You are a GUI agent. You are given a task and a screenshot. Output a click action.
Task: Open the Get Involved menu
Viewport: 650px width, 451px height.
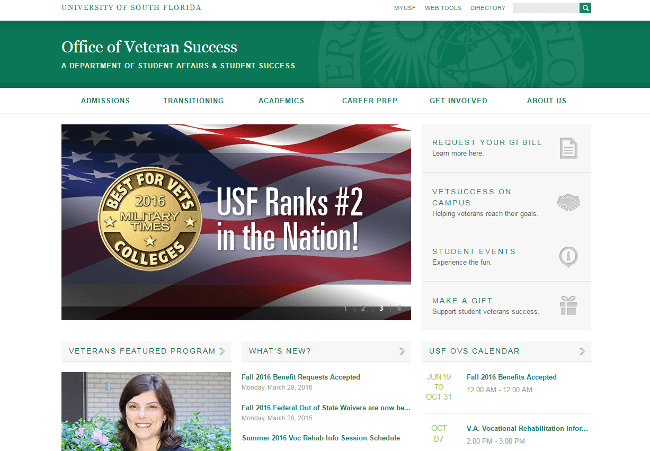pyautogui.click(x=458, y=101)
